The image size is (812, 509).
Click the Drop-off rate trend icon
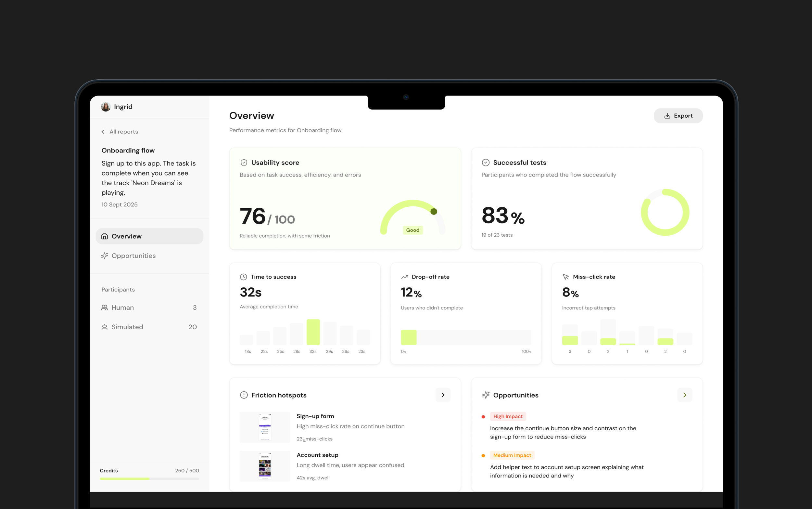click(404, 277)
